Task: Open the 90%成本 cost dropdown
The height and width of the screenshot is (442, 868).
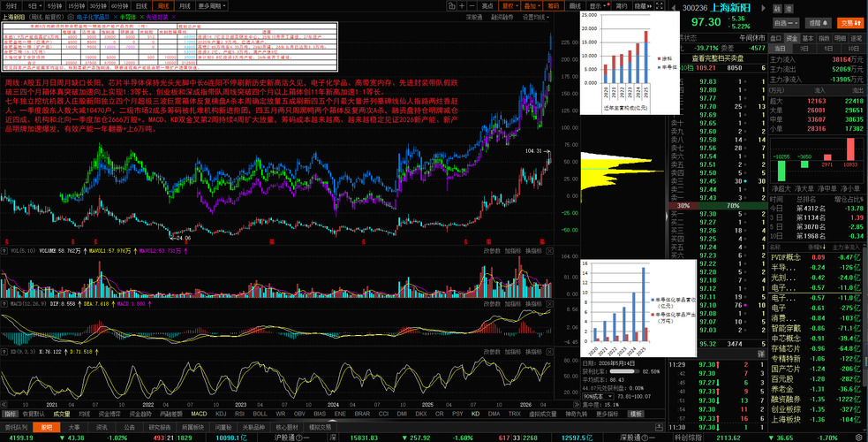Action: [x=599, y=397]
